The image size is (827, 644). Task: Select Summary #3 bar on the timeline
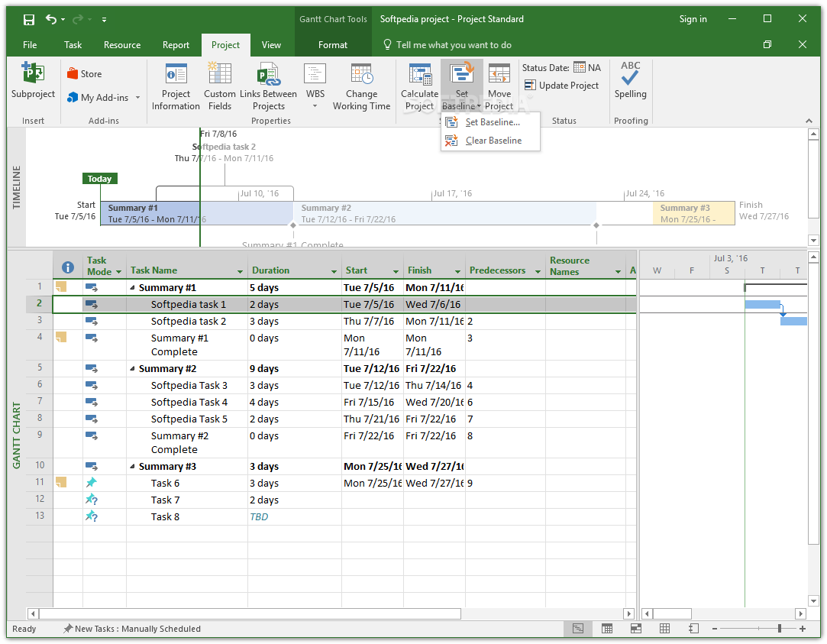[693, 214]
